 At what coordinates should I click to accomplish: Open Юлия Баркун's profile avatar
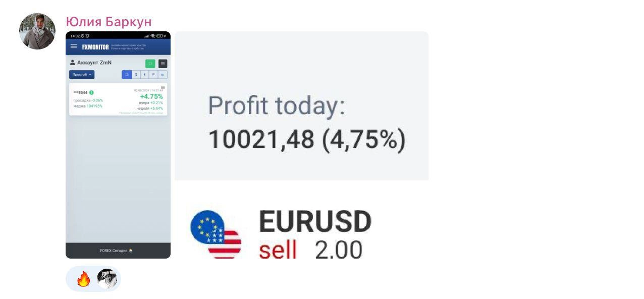[x=37, y=31]
